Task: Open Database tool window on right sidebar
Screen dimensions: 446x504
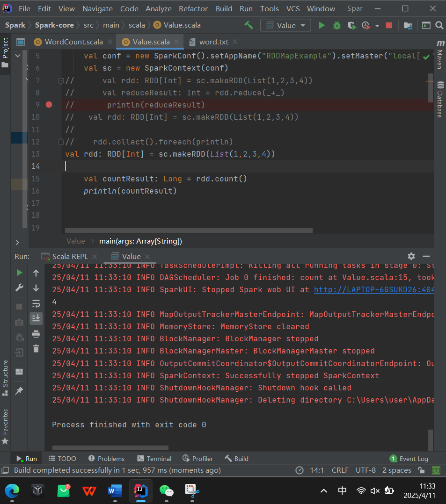Action: pos(440,100)
